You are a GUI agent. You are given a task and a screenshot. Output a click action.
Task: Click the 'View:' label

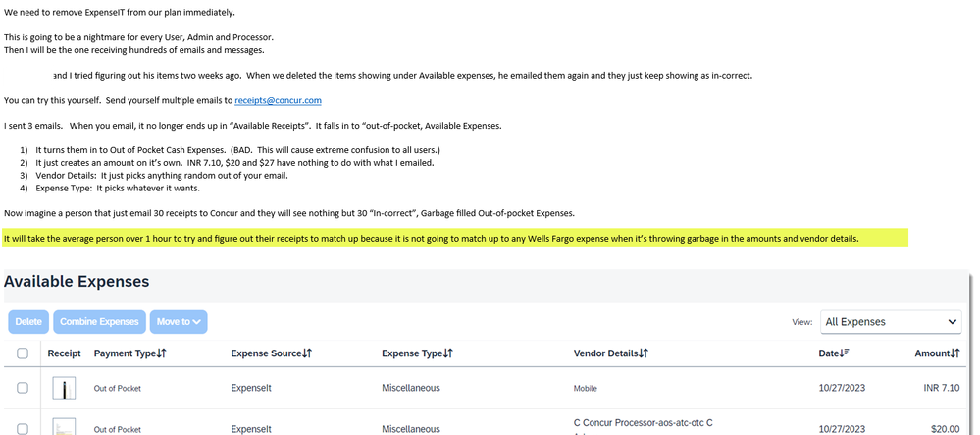coord(801,322)
